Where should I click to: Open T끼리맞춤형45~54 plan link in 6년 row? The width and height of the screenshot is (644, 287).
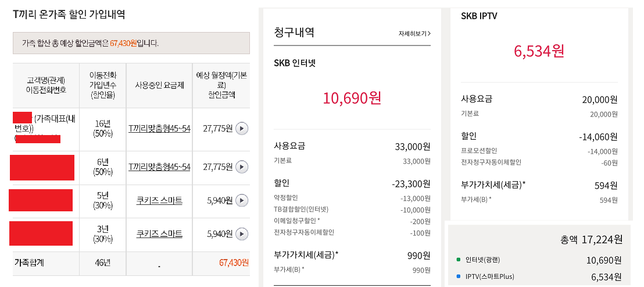tap(159, 167)
